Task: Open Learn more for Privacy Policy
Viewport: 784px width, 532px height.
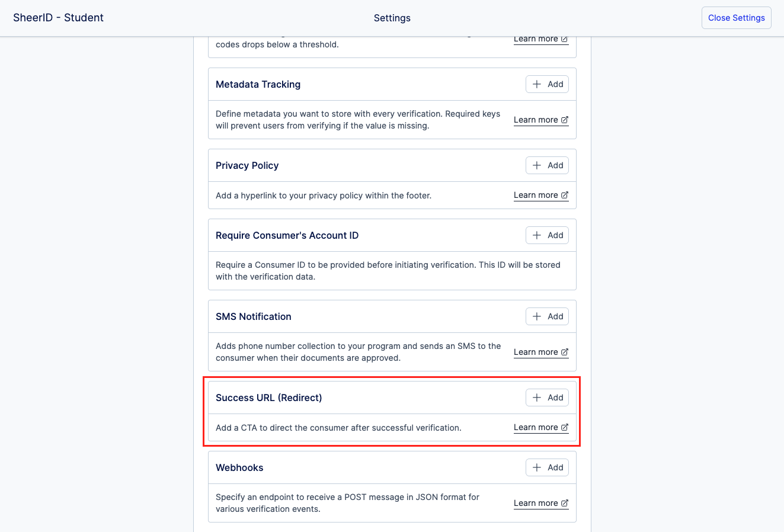Action: (536, 195)
